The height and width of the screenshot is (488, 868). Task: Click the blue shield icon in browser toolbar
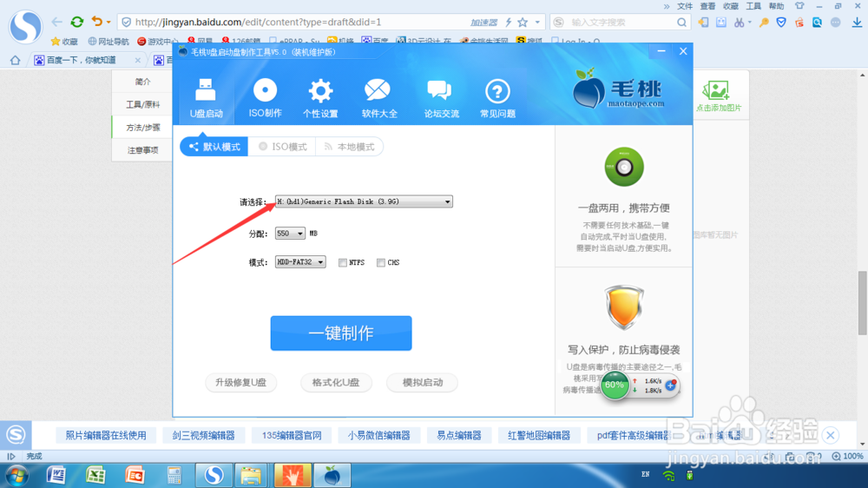coord(781,23)
